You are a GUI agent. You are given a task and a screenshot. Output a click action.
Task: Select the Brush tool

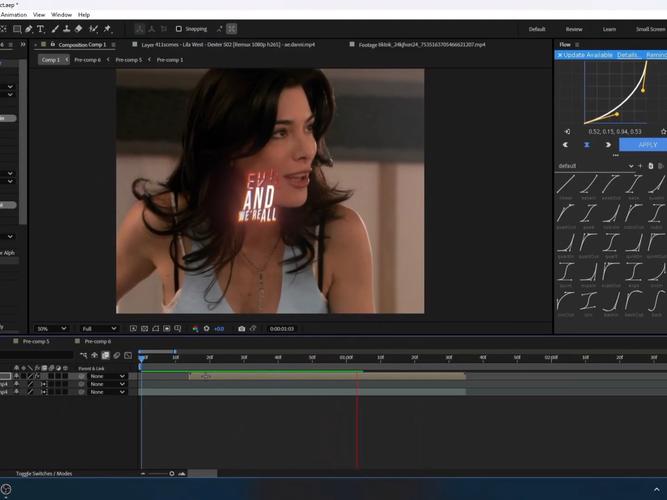click(x=55, y=29)
